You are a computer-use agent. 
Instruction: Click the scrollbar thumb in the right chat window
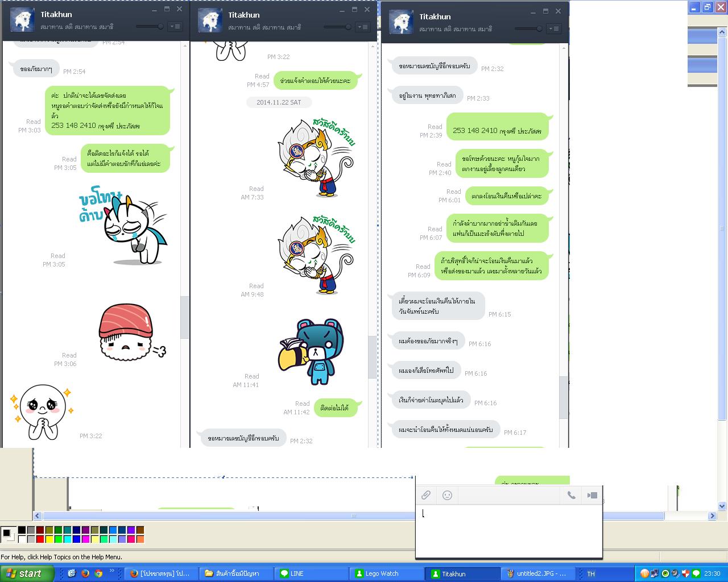coord(564,397)
